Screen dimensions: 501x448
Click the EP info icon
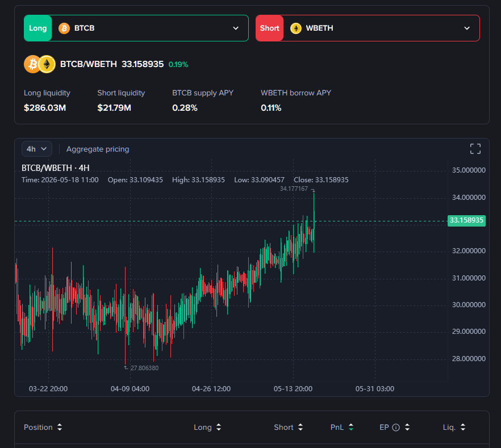pyautogui.click(x=396, y=427)
